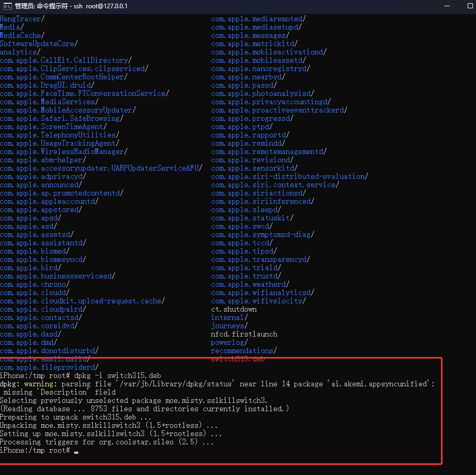
Task: Select the 'SoftwareUpdateCore/' directory entry
Action: coord(38,44)
